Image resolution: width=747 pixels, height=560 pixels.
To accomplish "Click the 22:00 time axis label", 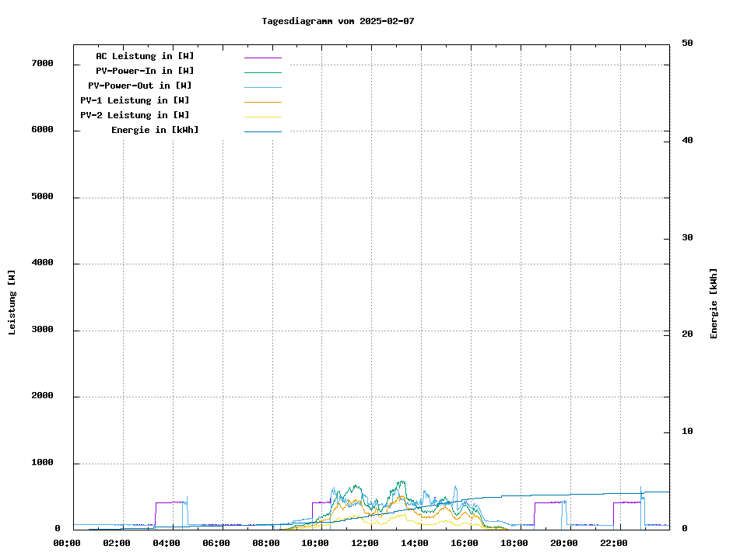I will [613, 543].
